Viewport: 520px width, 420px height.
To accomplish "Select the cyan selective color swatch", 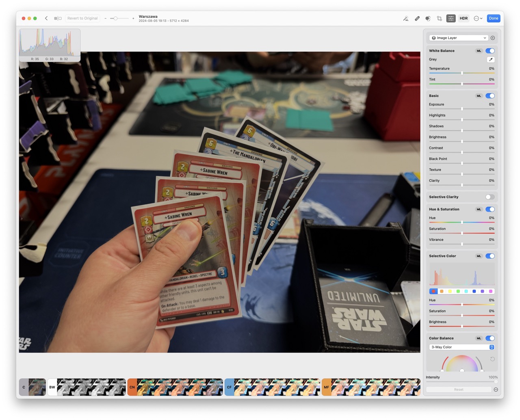I will pyautogui.click(x=466, y=291).
